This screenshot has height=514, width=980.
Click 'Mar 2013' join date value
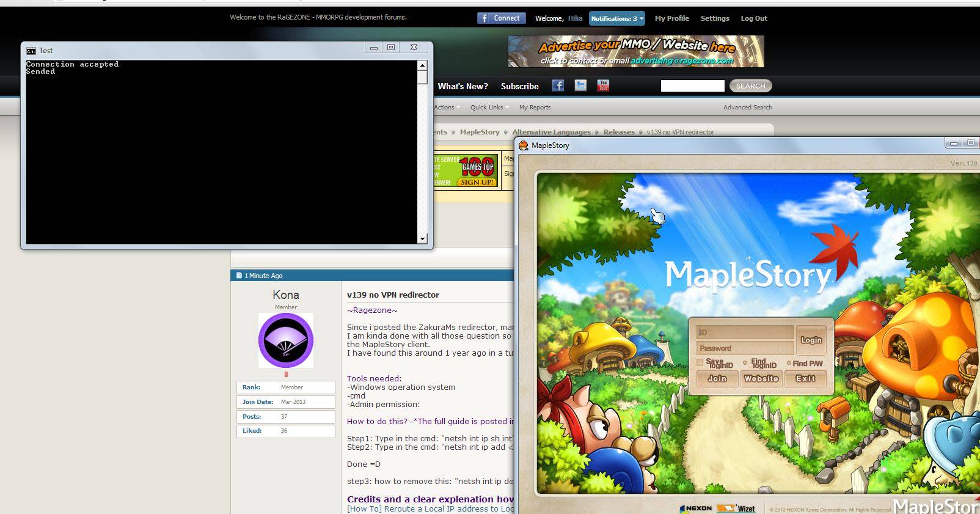pyautogui.click(x=293, y=402)
